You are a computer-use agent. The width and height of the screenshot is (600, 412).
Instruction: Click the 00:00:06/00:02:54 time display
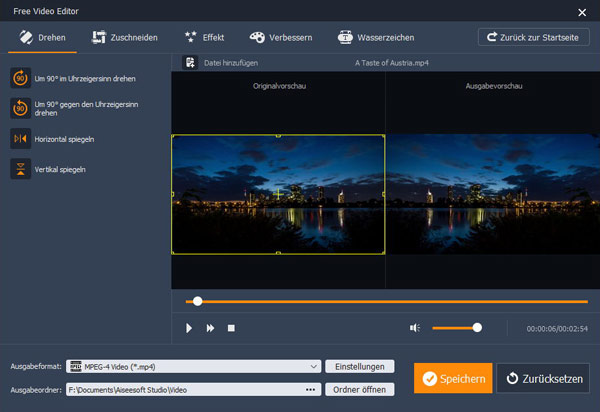557,329
